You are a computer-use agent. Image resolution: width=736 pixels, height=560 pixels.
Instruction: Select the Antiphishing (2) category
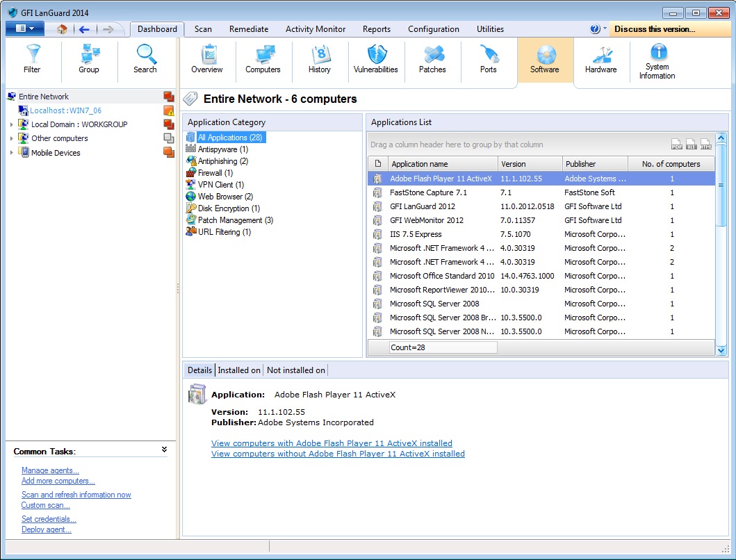point(223,161)
